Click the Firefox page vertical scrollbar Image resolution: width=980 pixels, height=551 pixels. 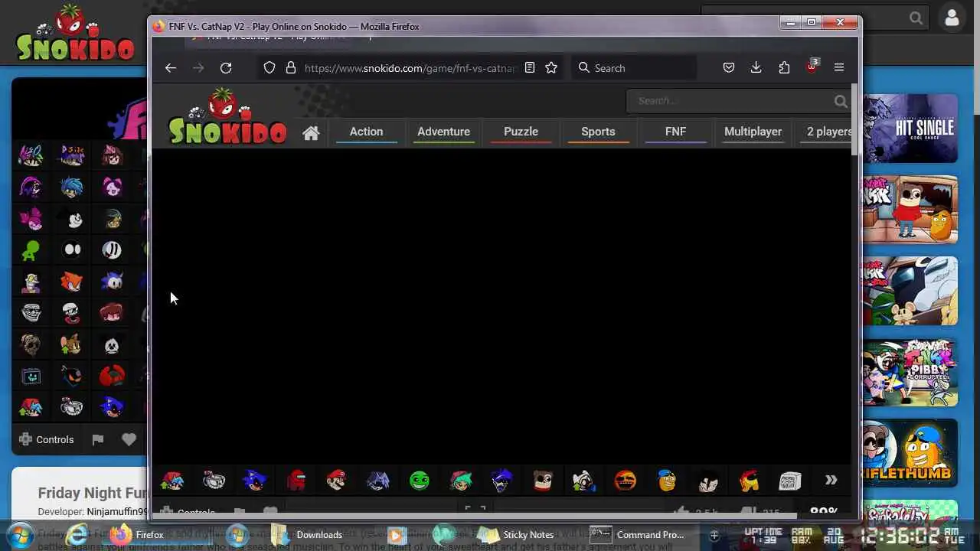pyautogui.click(x=855, y=119)
